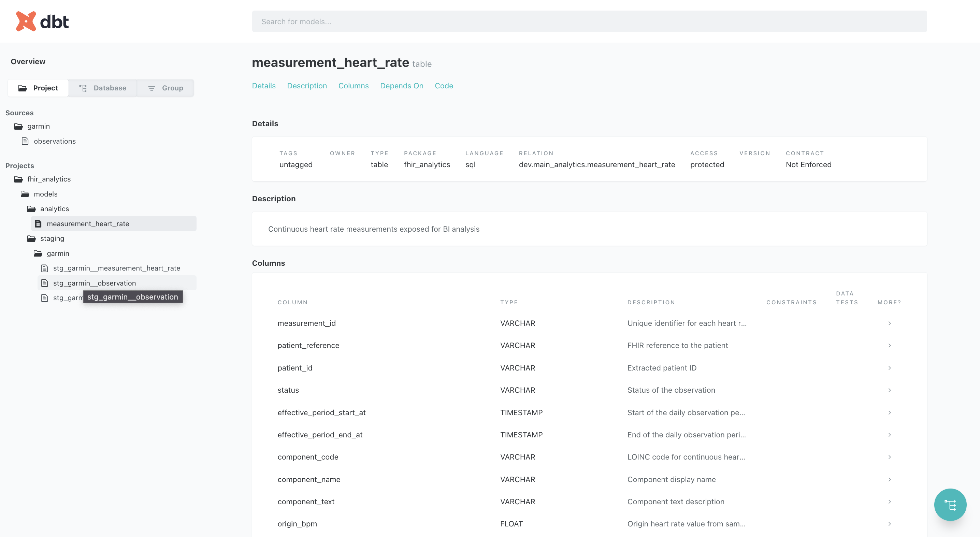
Task: Jump to the Columns section tab
Action: click(x=353, y=86)
